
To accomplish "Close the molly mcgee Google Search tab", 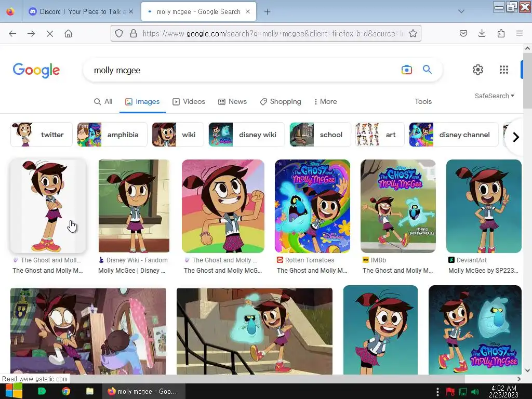I will [x=248, y=11].
